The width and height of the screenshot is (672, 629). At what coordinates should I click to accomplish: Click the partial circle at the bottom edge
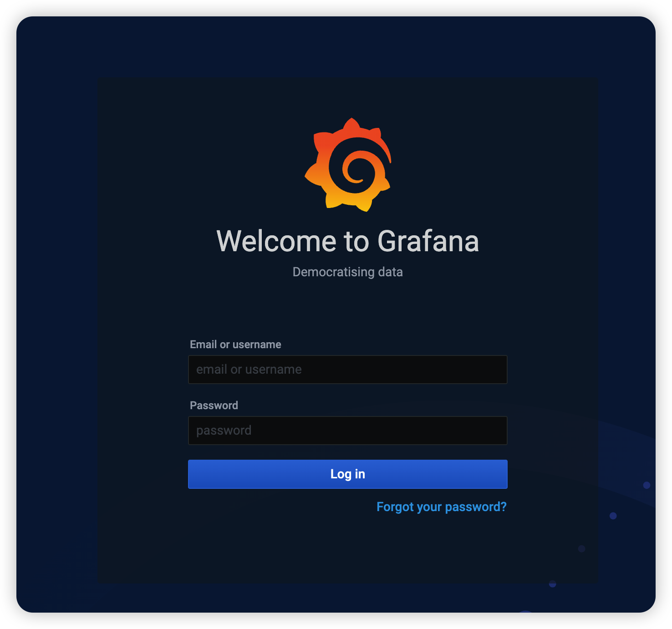point(525,612)
